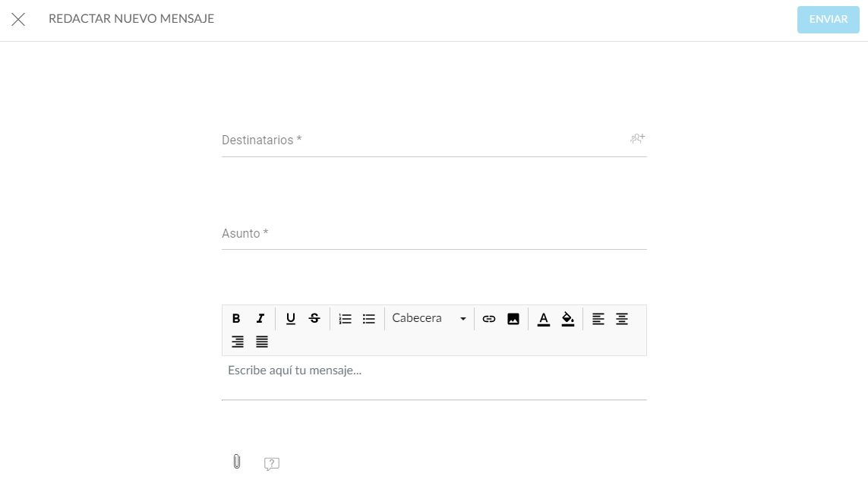The width and height of the screenshot is (868, 489).
Task: Insert a numbered list
Action: point(345,319)
